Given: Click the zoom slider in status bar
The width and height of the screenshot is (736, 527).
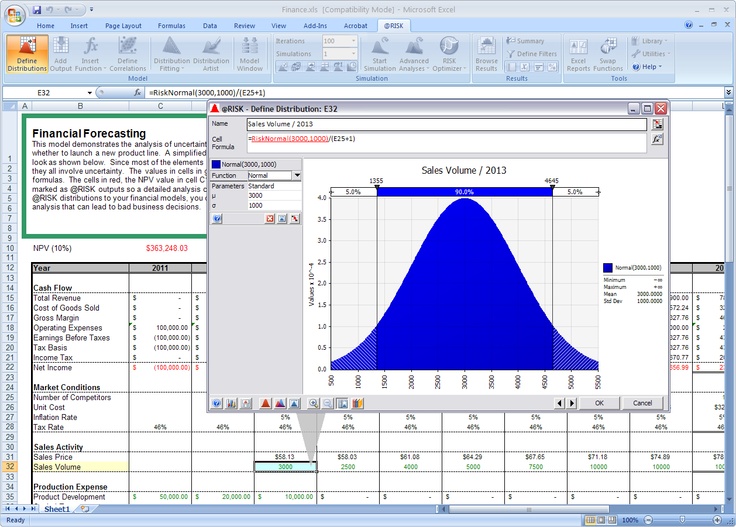Looking at the screenshot, I should coord(682,520).
